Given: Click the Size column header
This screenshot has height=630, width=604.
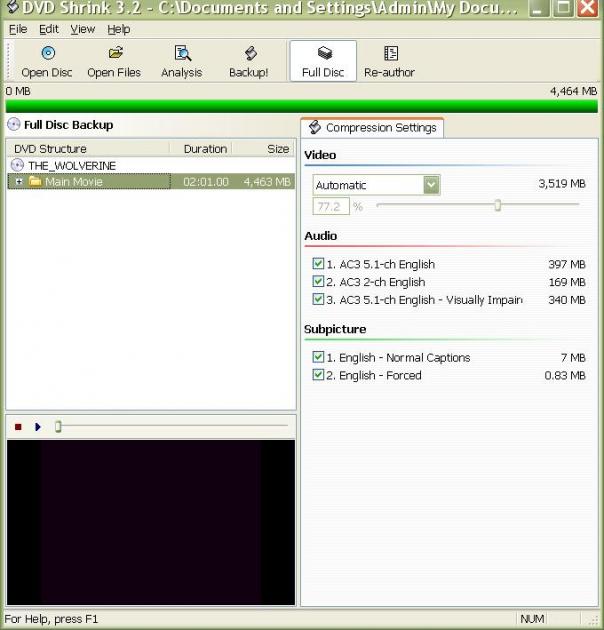Looking at the screenshot, I should pyautogui.click(x=264, y=149).
